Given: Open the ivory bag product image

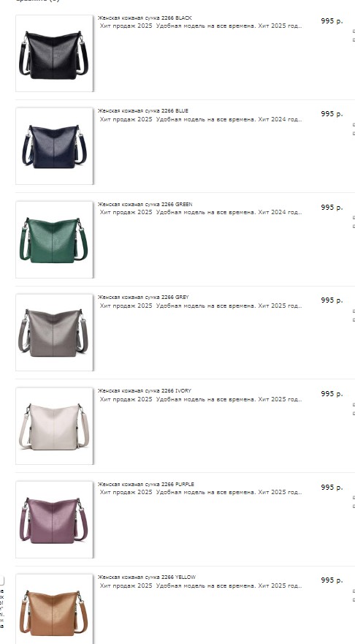Looking at the screenshot, I should tap(54, 426).
